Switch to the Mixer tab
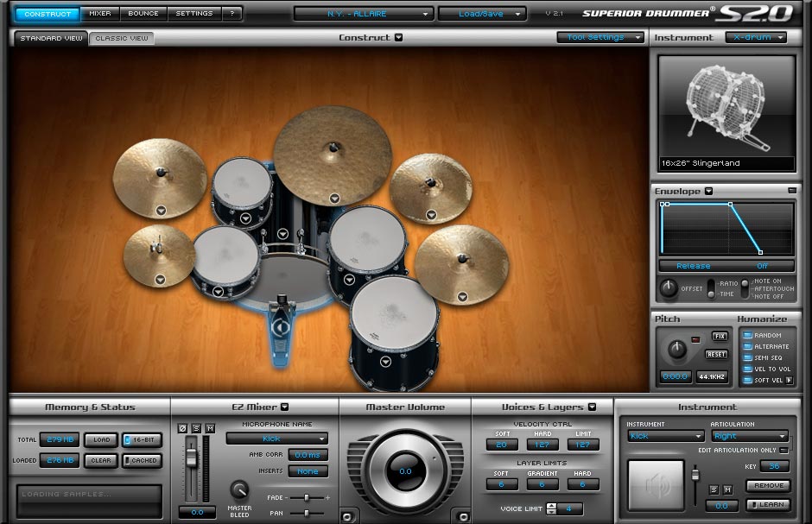Image resolution: width=812 pixels, height=524 pixels. tap(100, 14)
